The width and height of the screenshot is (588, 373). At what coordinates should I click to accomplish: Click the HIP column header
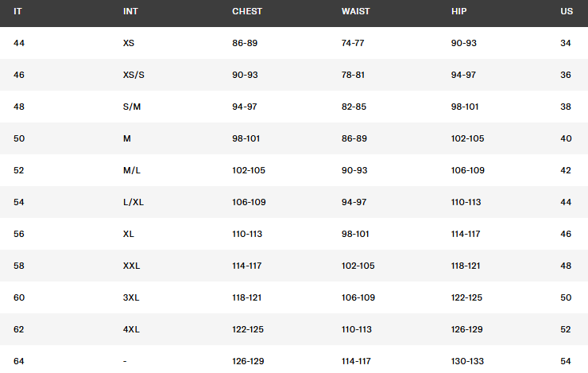(x=459, y=12)
